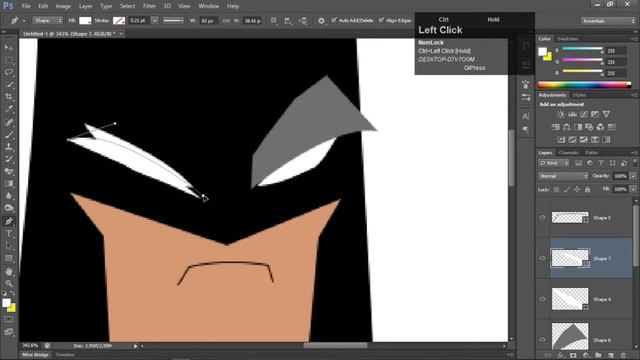Add Vibrance adjustment triangle icon

click(607, 114)
